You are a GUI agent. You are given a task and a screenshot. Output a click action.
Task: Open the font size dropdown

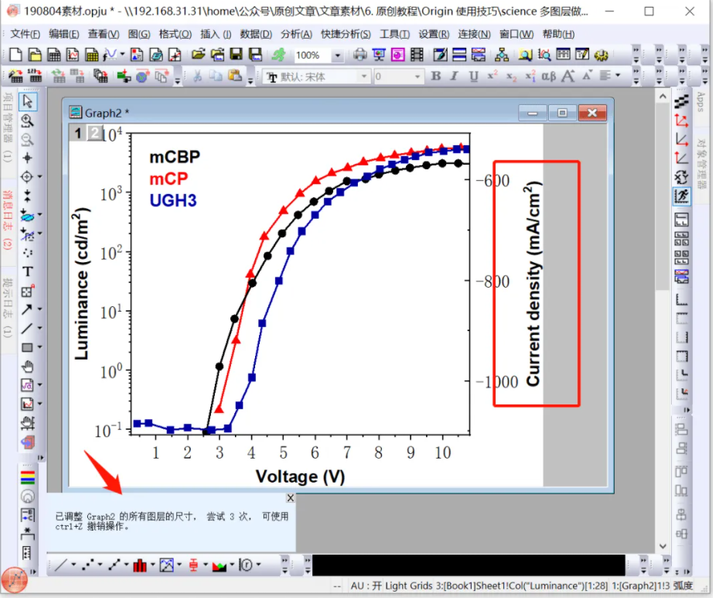click(418, 77)
